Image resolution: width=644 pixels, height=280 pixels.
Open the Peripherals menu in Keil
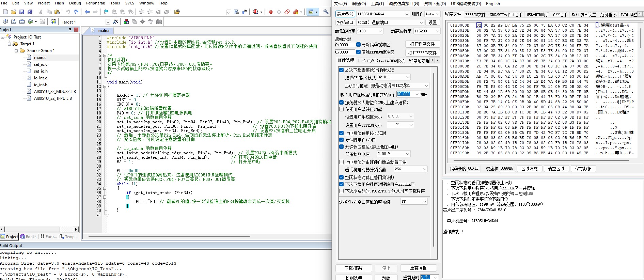pos(96,3)
